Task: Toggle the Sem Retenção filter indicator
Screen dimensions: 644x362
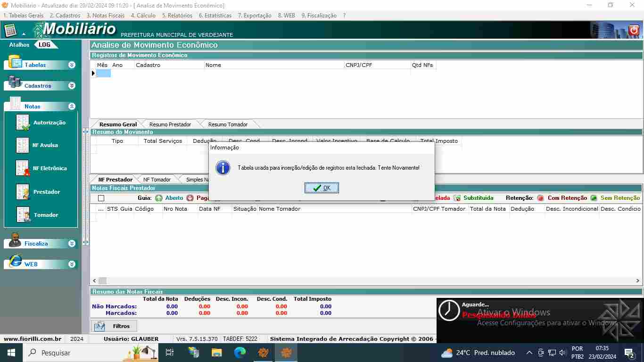Action: point(594,198)
